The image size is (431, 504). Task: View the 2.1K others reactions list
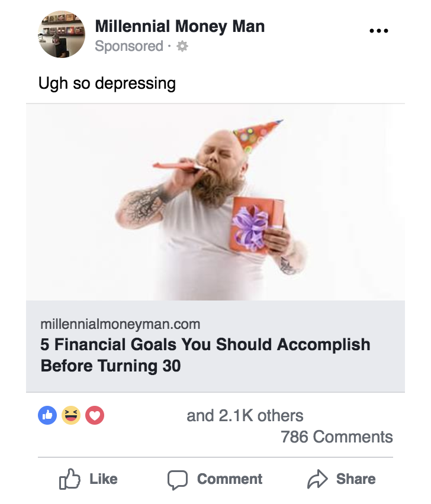[245, 416]
